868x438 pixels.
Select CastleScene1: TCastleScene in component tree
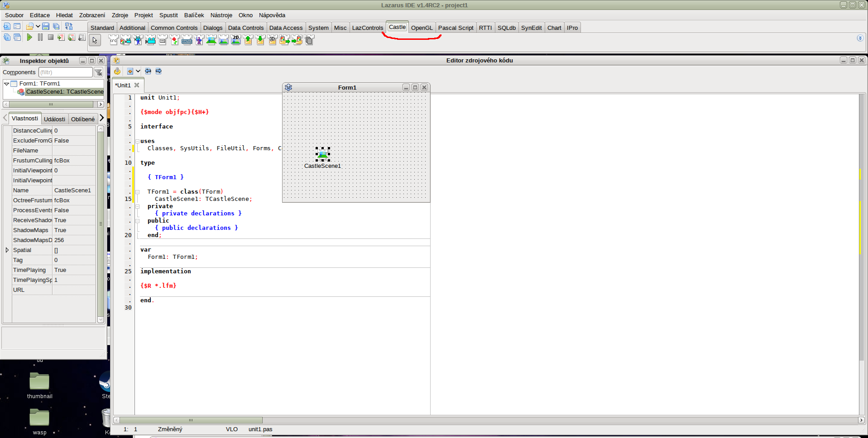(65, 92)
